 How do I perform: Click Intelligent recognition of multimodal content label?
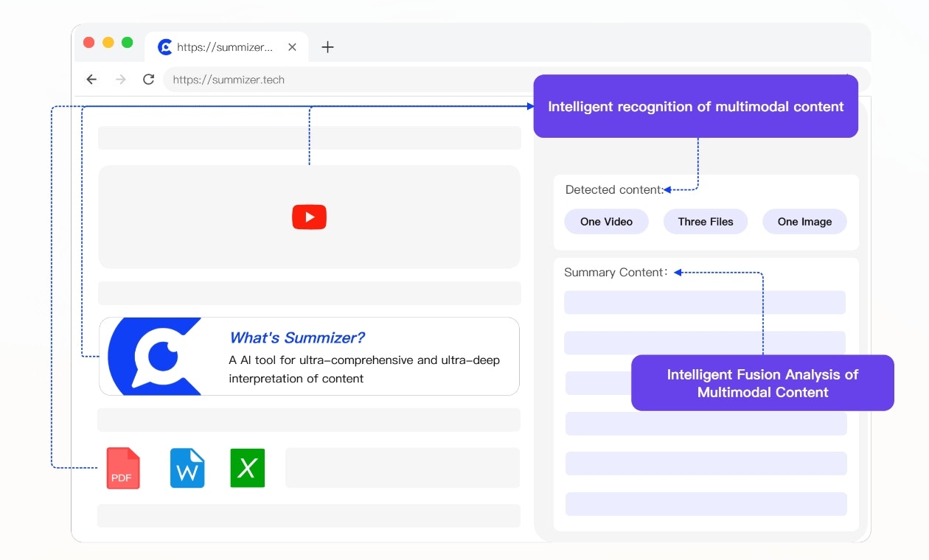696,106
